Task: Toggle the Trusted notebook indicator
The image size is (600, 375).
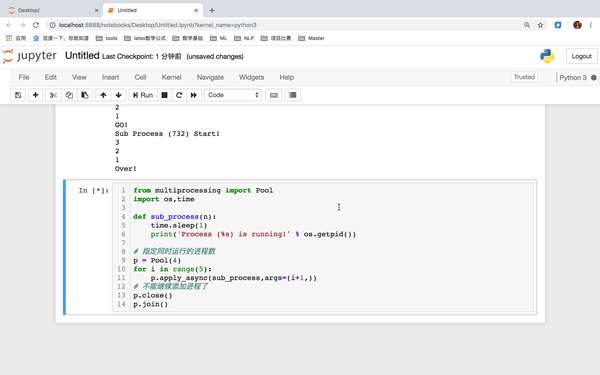Action: pos(524,77)
